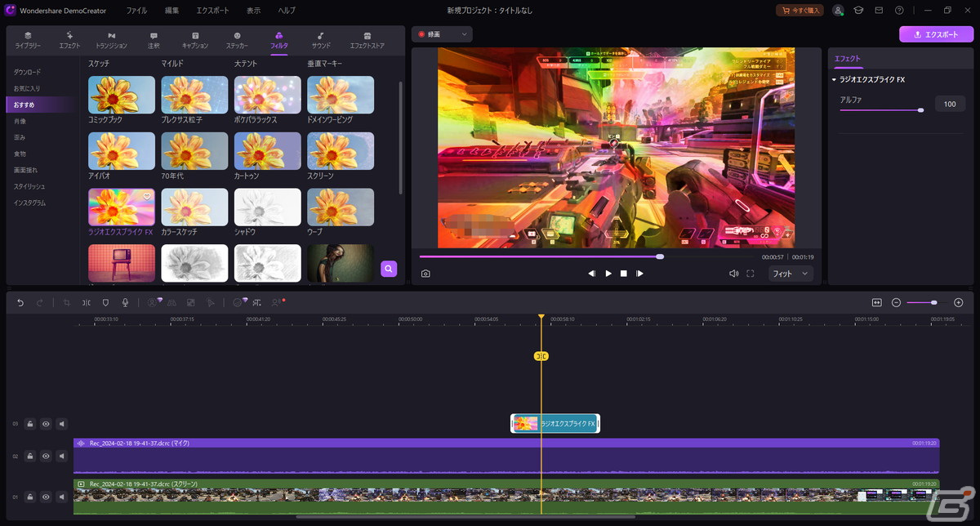Viewport: 980px width, 526px height.
Task: Select the スタイリッシュ category
Action: coord(29,186)
